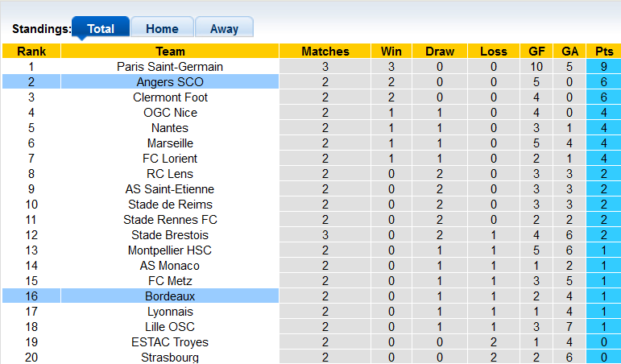
Task: Click the Pts column header
Action: (603, 52)
